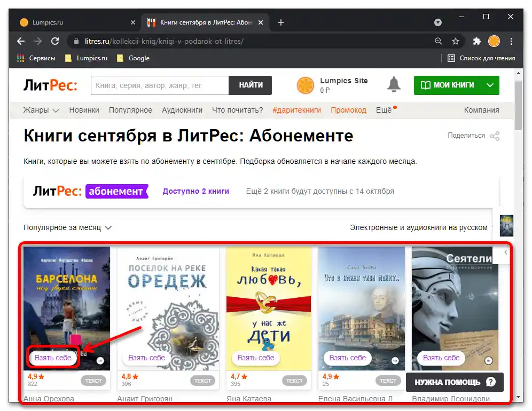Click the small book thumbnail at right edge
This screenshot has width=532, height=411.
coord(506,225)
